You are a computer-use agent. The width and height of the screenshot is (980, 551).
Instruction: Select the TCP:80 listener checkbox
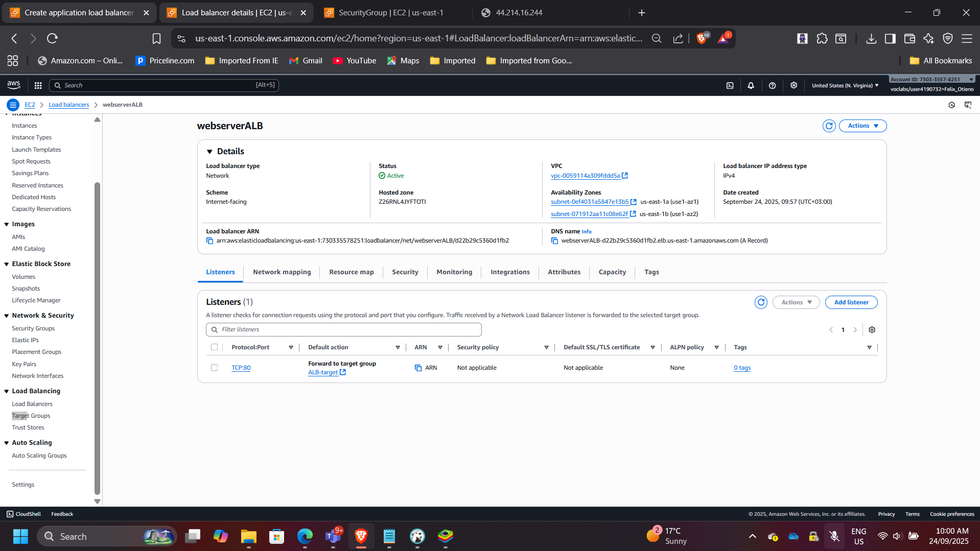214,368
